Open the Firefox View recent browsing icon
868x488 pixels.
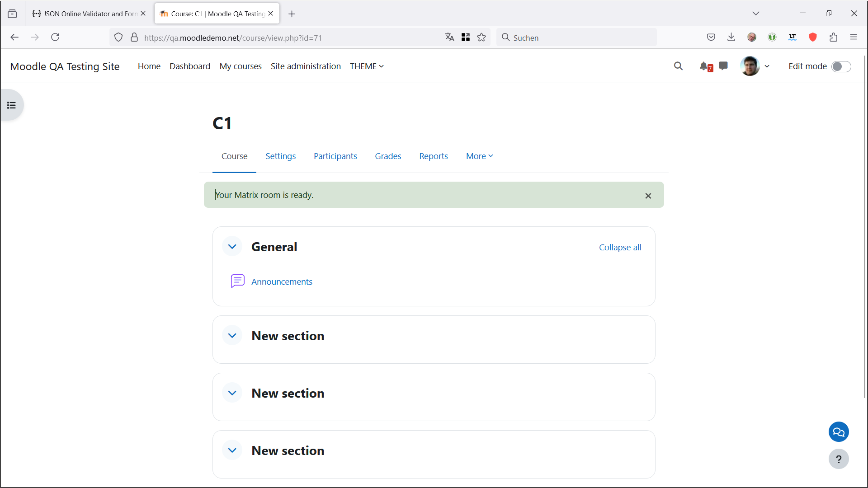[x=12, y=14]
